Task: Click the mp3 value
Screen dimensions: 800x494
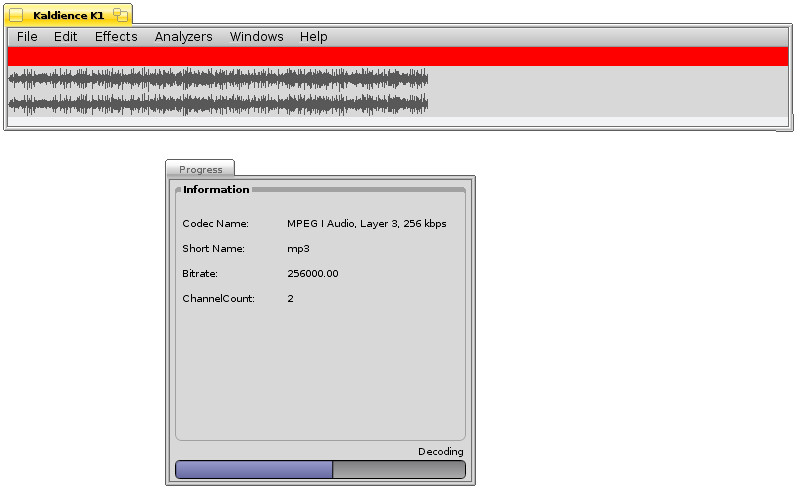Action: [x=298, y=249]
